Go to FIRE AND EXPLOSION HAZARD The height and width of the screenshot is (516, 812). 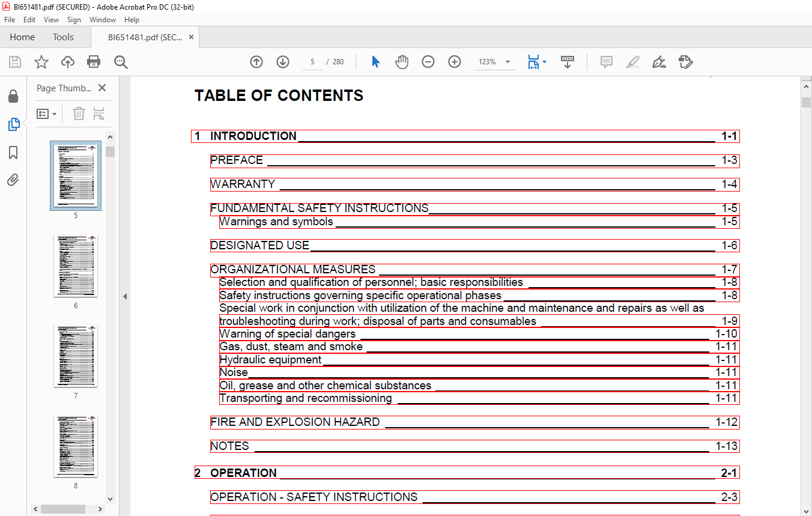point(474,422)
